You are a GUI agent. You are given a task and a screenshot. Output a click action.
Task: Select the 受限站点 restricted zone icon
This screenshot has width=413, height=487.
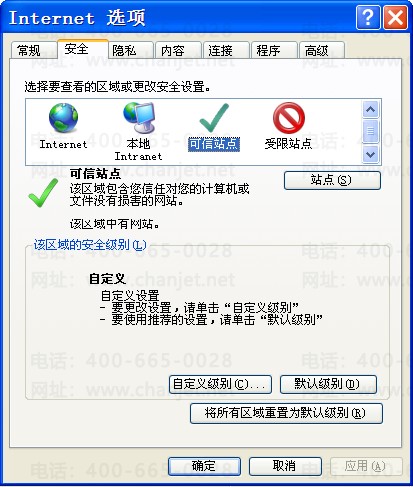289,118
